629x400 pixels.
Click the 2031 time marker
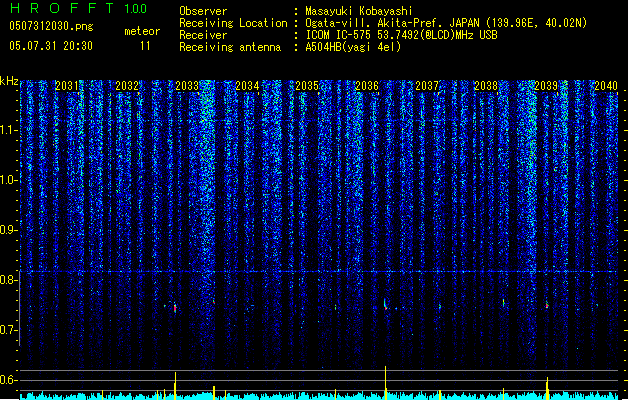(x=67, y=86)
